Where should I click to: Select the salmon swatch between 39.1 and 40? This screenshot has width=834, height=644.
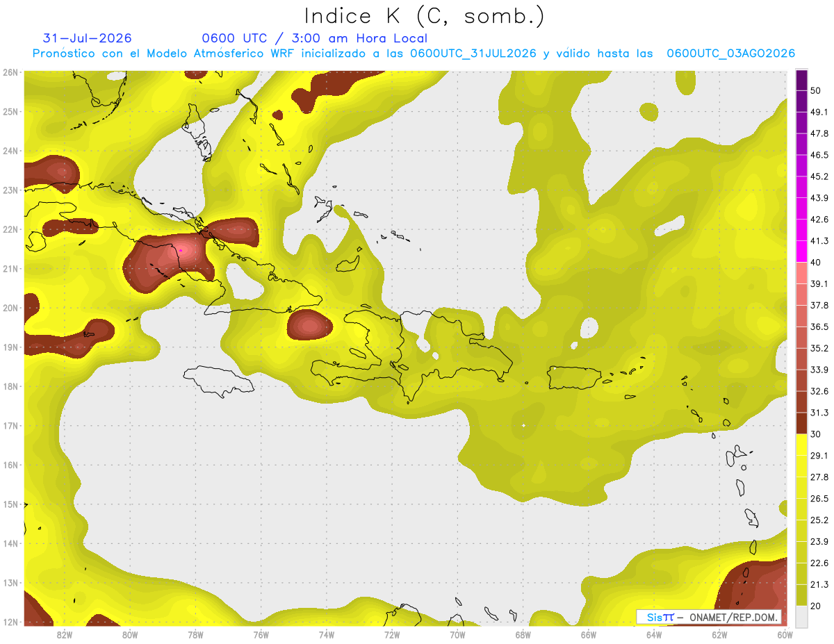coord(801,273)
